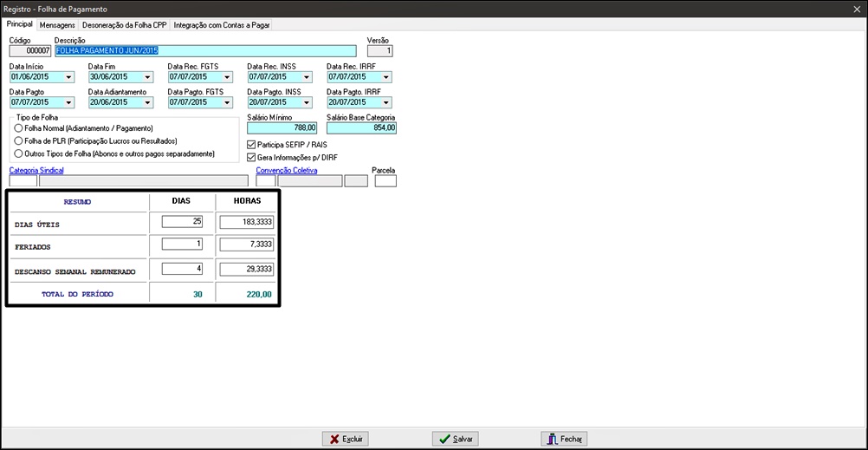Switch to the Principal tab
The image size is (868, 450).
19,25
